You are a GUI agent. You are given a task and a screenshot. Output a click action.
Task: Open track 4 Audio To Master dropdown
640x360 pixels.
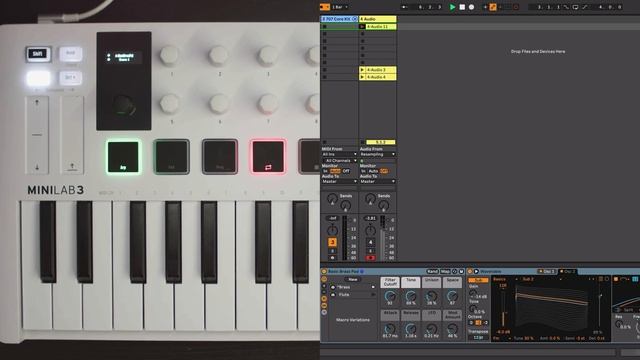tap(378, 181)
